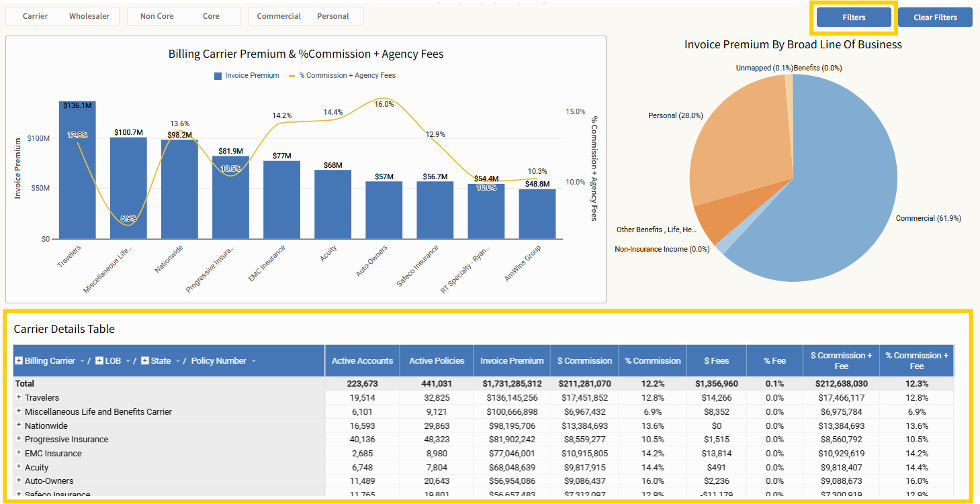Expand the Acuity row
The width and height of the screenshot is (980, 504).
(19, 468)
